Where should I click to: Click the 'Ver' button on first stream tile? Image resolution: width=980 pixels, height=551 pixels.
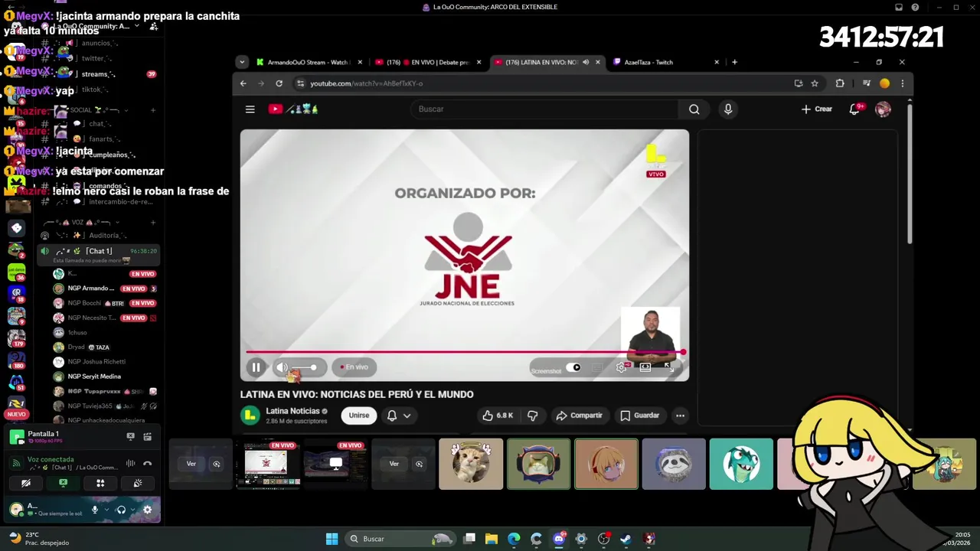191,464
